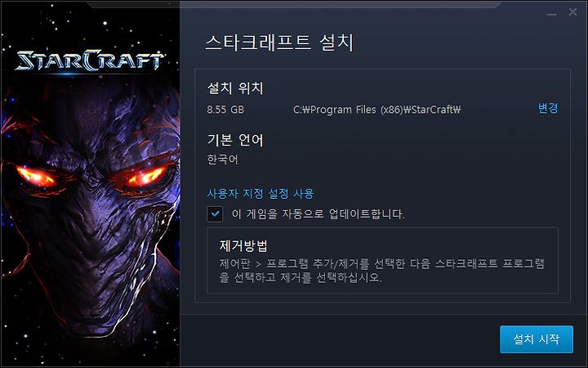This screenshot has width=588, height=368.
Task: Click the StarCraft logo image
Action: (x=89, y=61)
